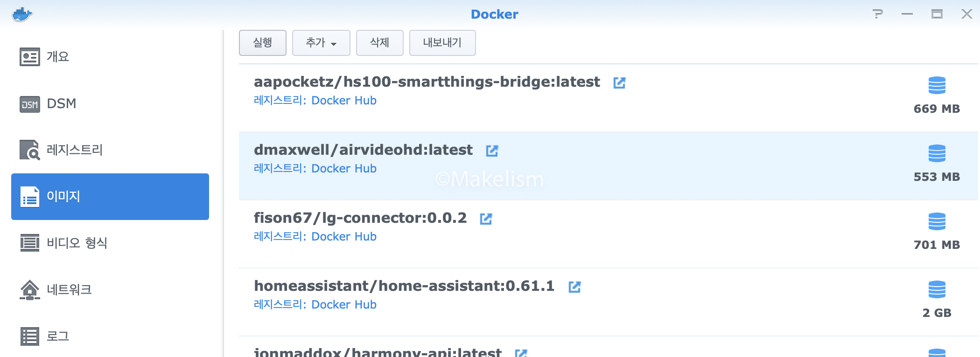The image size is (980, 357).
Task: Select the 개요 overview icon in sidebar
Action: [30, 57]
